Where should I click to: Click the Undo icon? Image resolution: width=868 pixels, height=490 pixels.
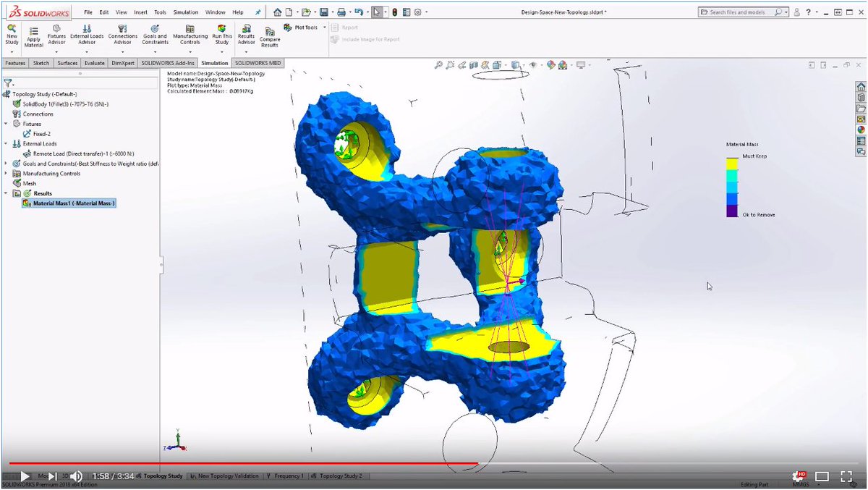(358, 12)
